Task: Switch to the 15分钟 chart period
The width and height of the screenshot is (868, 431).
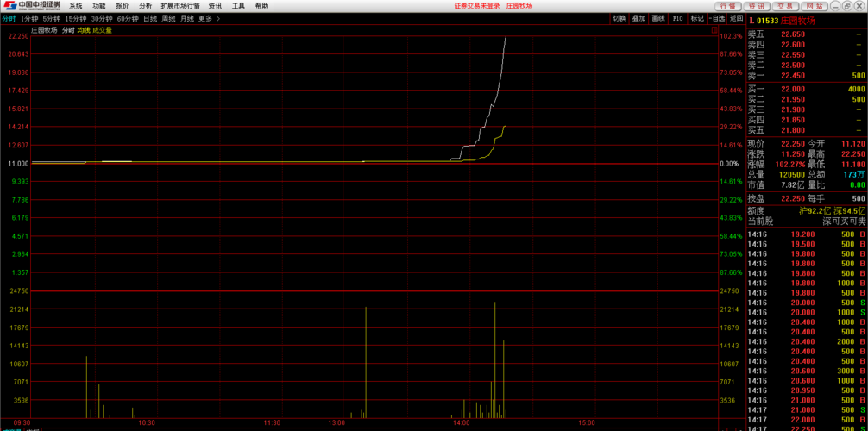Action: pyautogui.click(x=75, y=19)
